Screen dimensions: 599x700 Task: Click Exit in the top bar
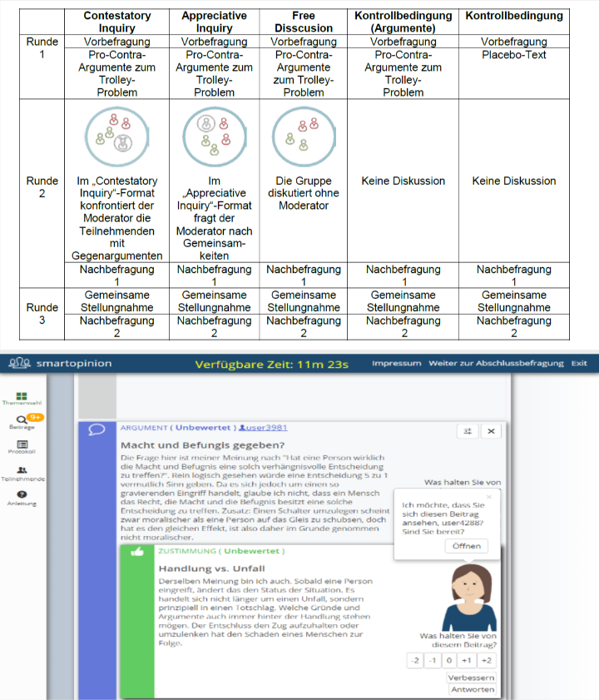pos(579,364)
